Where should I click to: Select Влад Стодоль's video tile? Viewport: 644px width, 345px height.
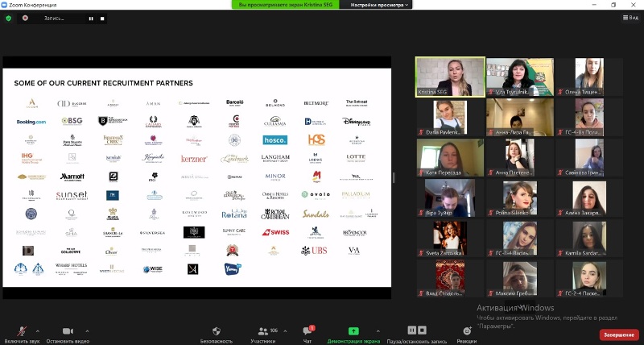coord(450,278)
